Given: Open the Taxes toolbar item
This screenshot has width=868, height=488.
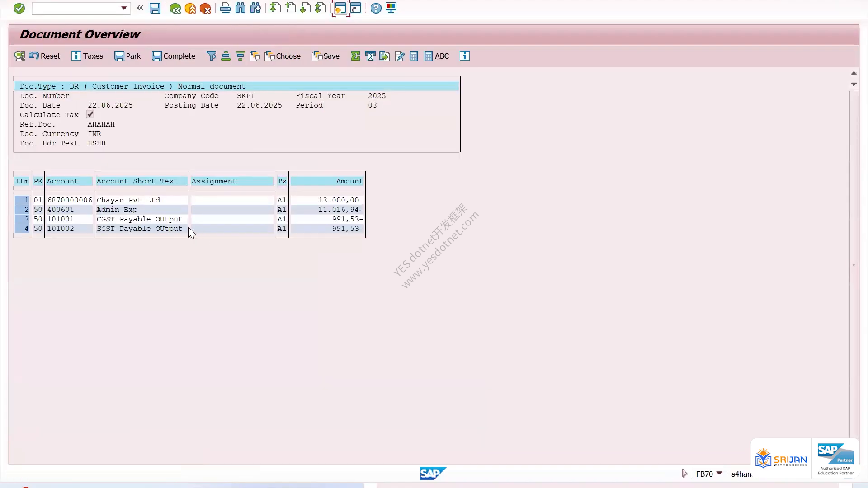Looking at the screenshot, I should pyautogui.click(x=87, y=56).
